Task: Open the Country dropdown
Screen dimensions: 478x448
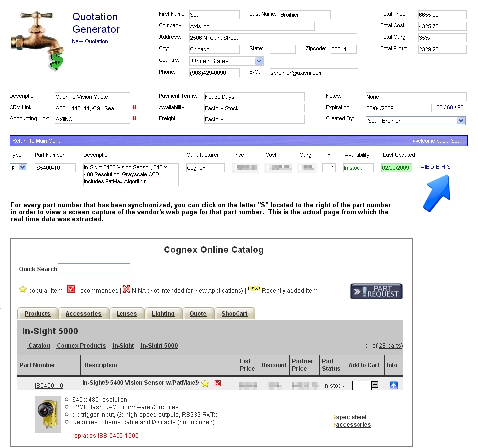Action: (x=226, y=61)
